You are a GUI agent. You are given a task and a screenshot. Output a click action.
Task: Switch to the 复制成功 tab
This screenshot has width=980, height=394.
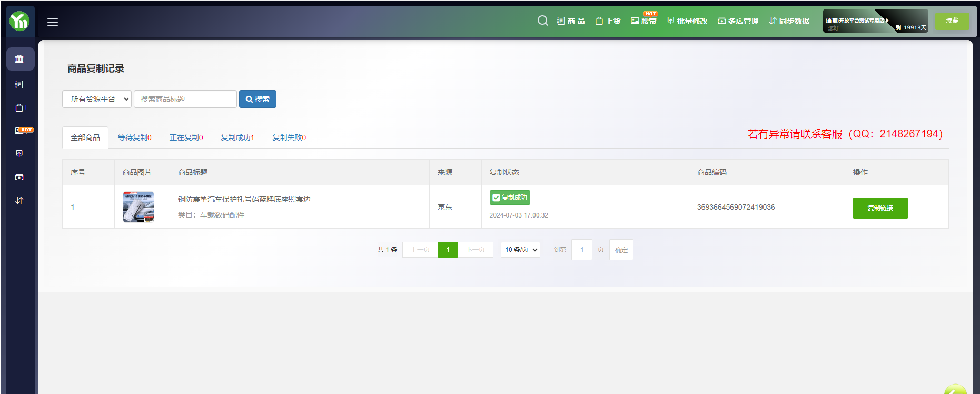tap(237, 137)
